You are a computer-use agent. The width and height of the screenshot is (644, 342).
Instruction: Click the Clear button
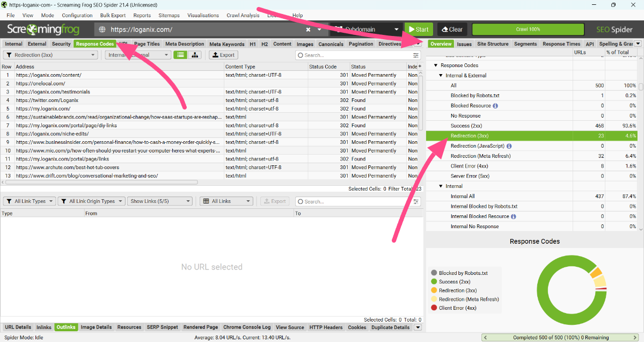(451, 30)
